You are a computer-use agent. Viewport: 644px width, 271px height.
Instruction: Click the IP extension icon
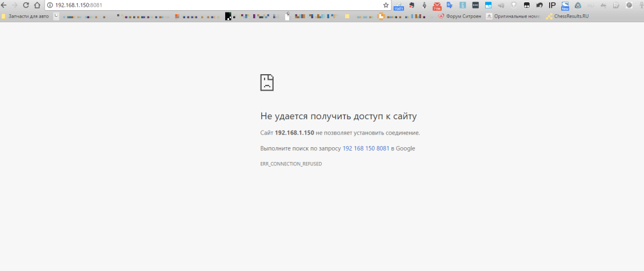coord(552,5)
